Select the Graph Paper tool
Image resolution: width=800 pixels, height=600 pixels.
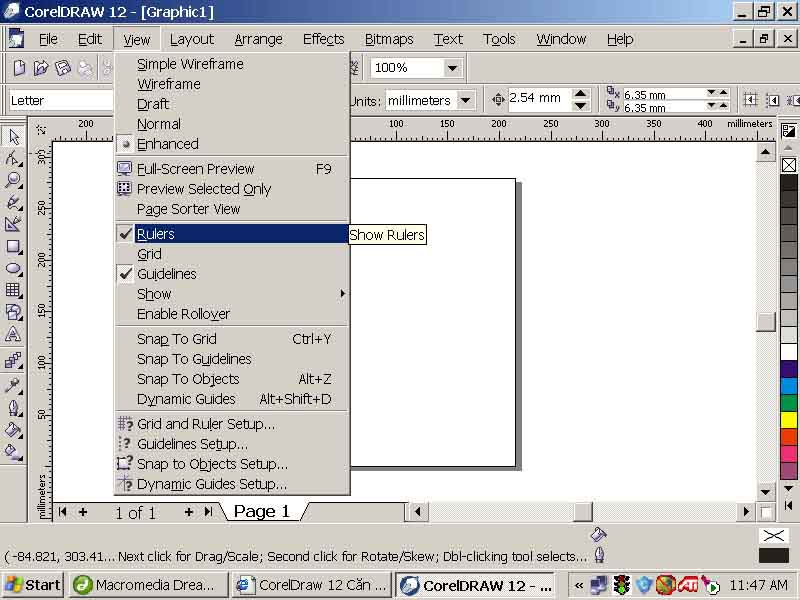(x=13, y=290)
